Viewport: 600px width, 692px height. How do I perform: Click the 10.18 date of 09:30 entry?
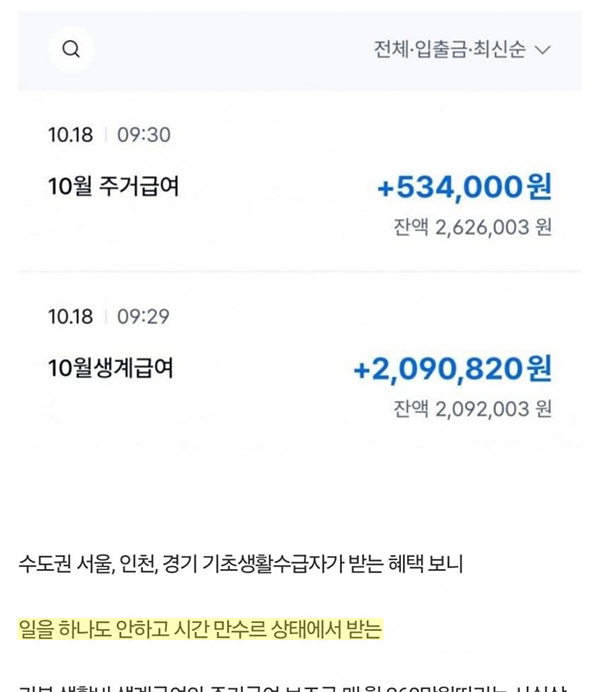(70, 135)
